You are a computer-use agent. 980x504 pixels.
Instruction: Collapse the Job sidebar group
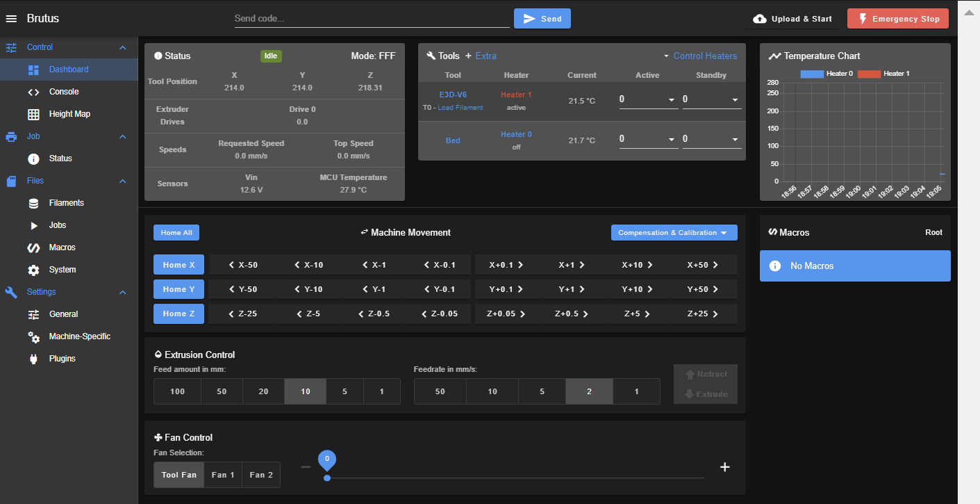coord(123,136)
